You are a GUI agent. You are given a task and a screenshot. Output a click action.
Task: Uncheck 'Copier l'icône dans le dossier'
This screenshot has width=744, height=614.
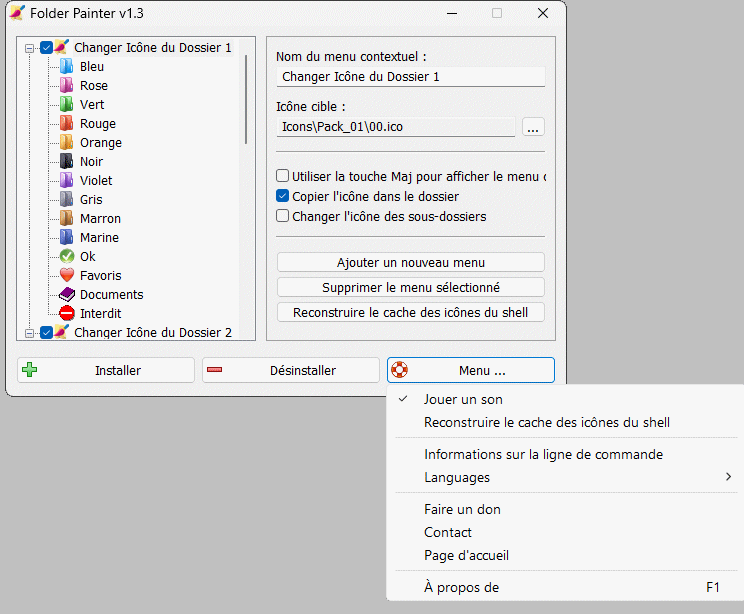(282, 196)
